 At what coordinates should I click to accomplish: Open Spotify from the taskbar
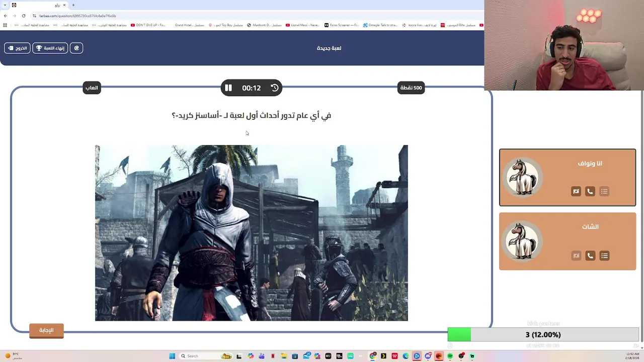450,356
